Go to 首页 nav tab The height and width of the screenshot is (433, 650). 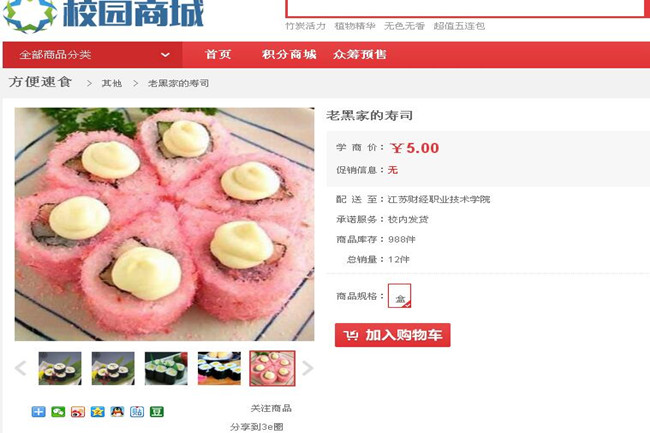pos(218,54)
